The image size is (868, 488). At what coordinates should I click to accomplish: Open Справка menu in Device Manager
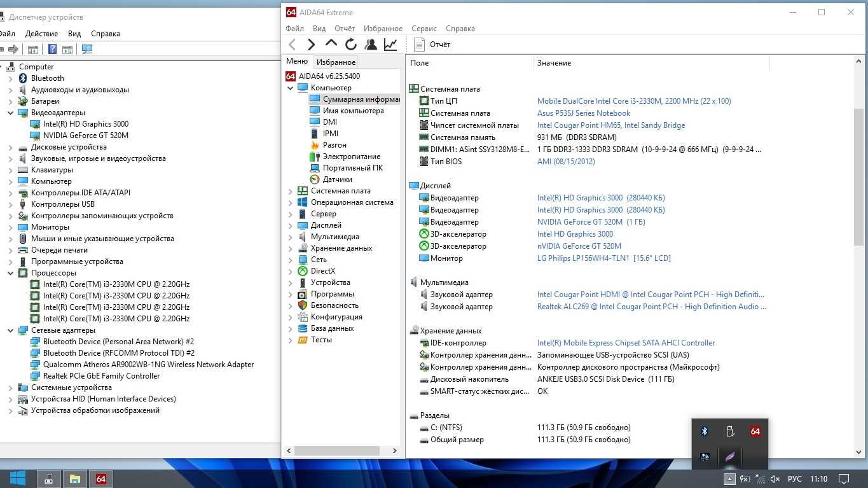coord(106,34)
